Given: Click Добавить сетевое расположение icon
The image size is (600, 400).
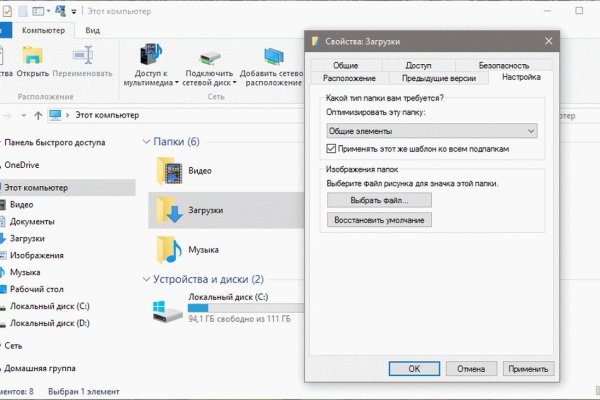Looking at the screenshot, I should (271, 56).
